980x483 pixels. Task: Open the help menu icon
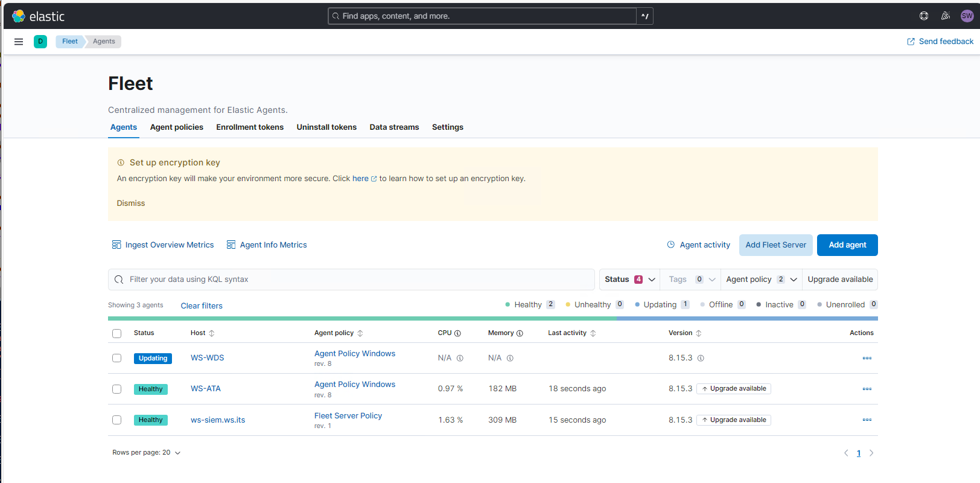[924, 16]
